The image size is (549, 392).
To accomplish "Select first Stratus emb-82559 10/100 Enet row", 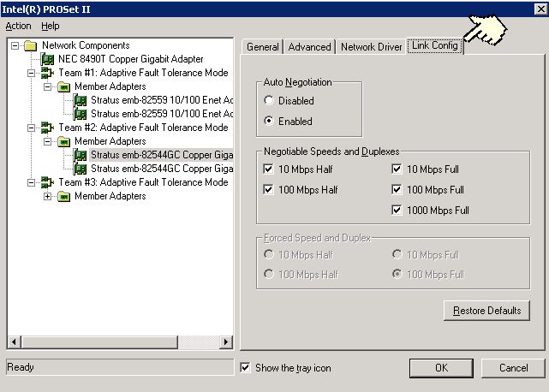I will coord(161,100).
